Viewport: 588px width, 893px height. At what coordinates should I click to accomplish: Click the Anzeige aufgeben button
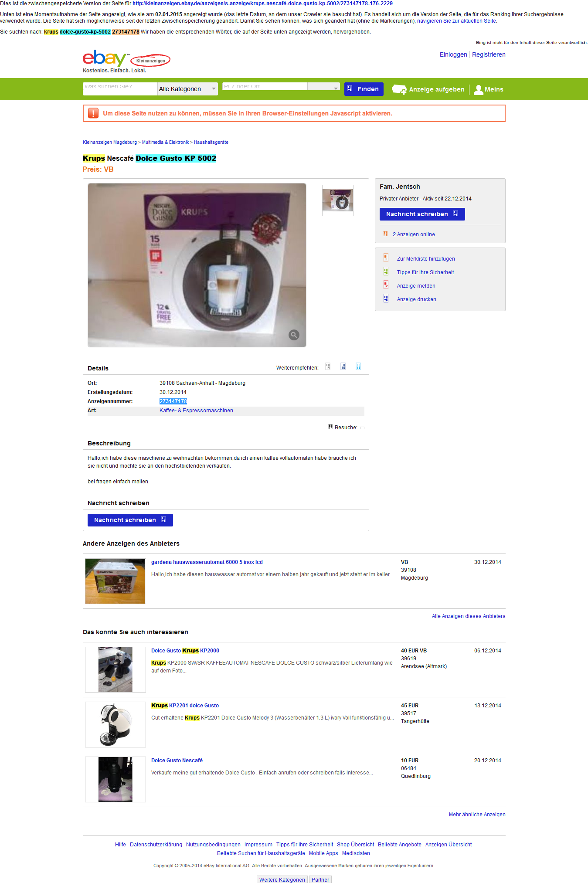428,89
